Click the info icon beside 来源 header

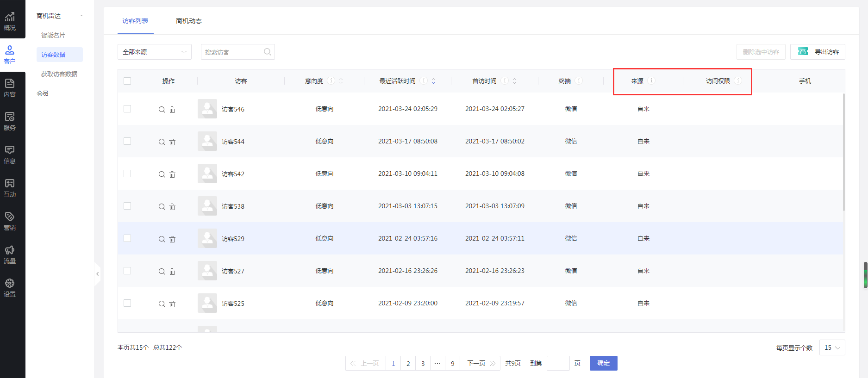[651, 81]
